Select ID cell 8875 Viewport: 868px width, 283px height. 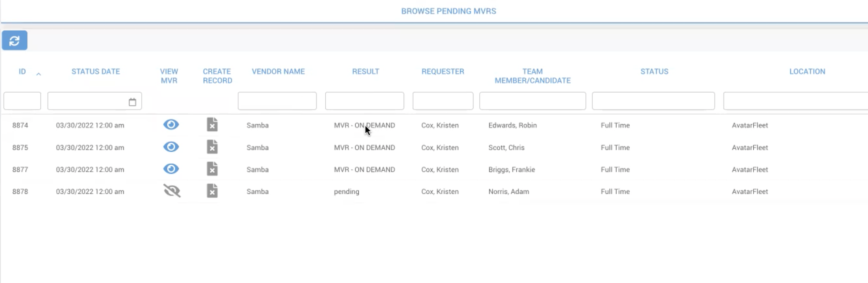(x=20, y=147)
